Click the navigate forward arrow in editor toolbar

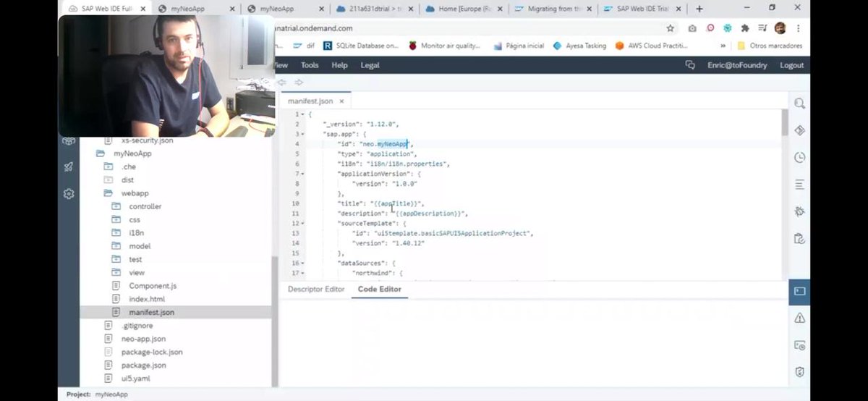pos(299,82)
